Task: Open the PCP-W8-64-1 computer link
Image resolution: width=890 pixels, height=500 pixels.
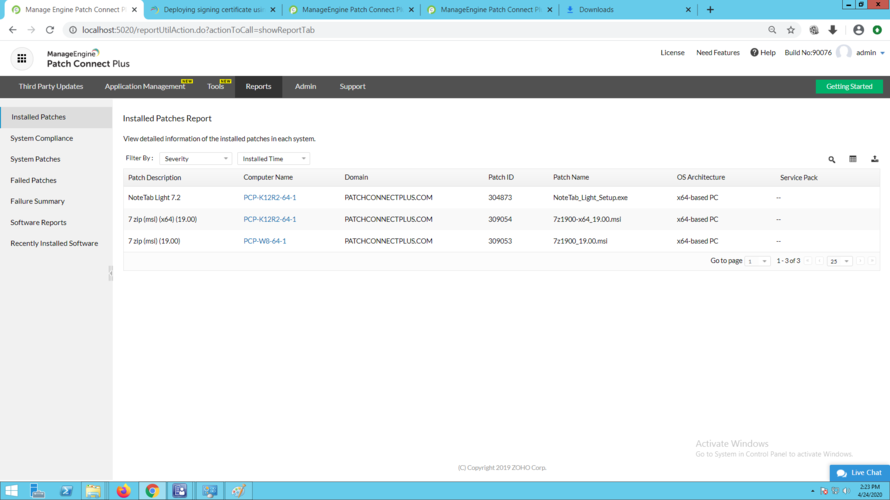Action: (265, 241)
